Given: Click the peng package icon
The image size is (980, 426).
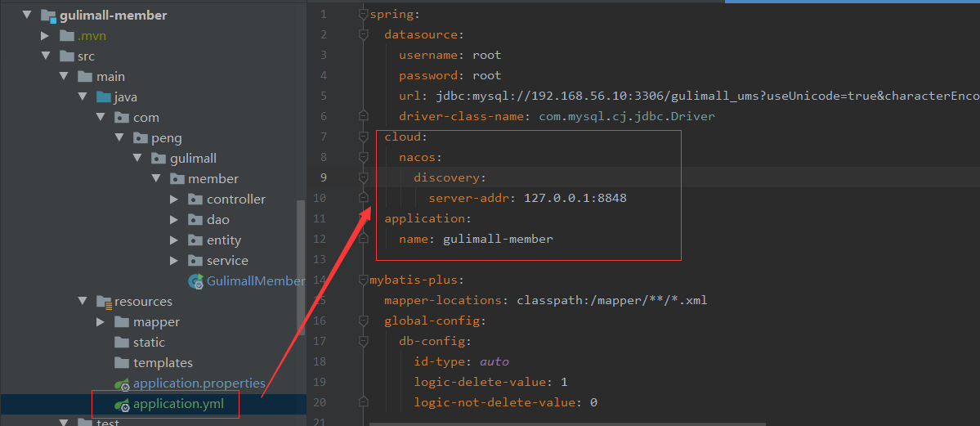Looking at the screenshot, I should (x=141, y=137).
